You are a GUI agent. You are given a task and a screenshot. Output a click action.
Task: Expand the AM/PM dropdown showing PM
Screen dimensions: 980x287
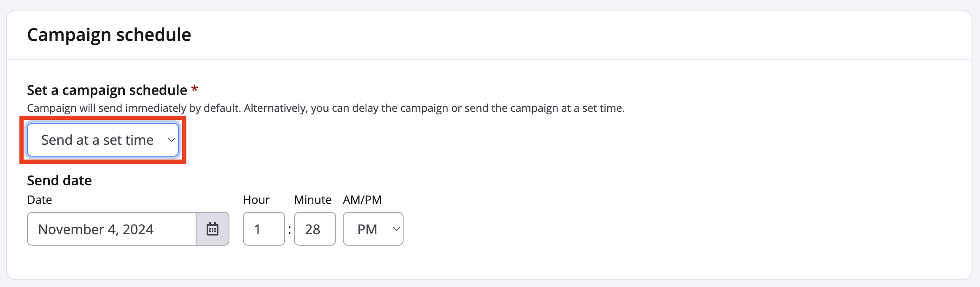pyautogui.click(x=373, y=229)
